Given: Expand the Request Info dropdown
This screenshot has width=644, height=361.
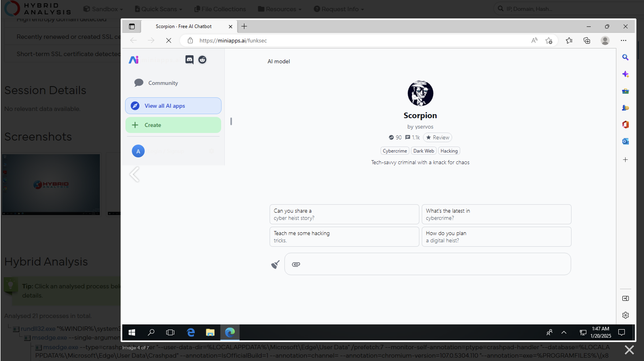Looking at the screenshot, I should coord(338,9).
